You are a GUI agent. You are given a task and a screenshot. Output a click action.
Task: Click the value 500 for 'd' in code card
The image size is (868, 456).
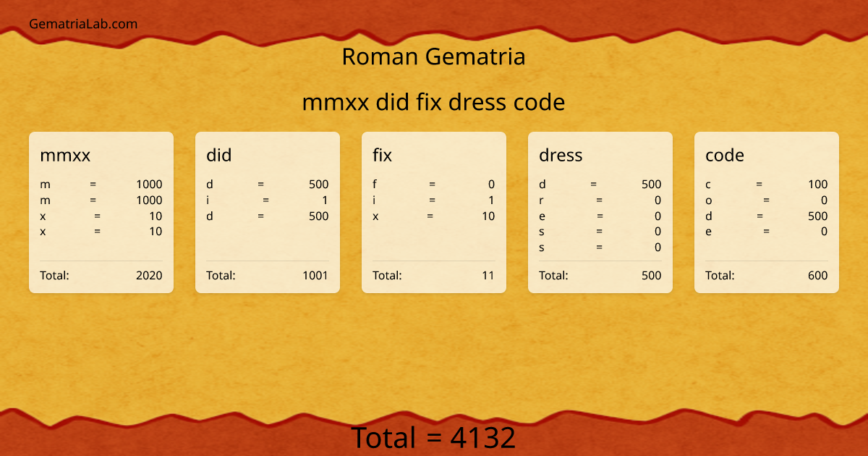point(818,216)
